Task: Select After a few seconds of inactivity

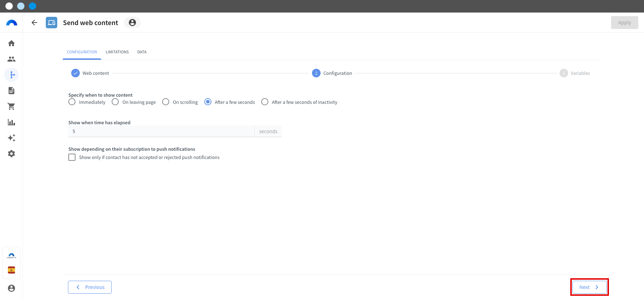Action: tap(265, 102)
